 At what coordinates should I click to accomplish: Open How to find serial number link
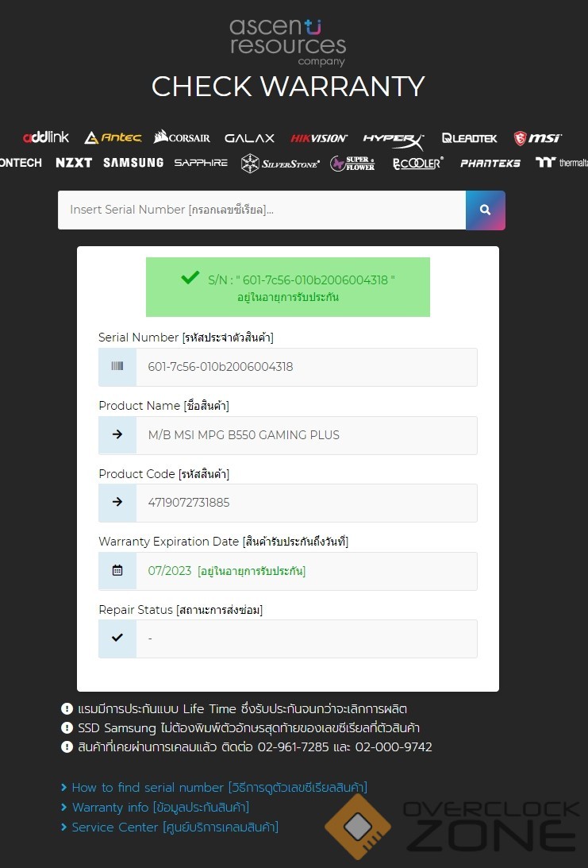coord(219,787)
